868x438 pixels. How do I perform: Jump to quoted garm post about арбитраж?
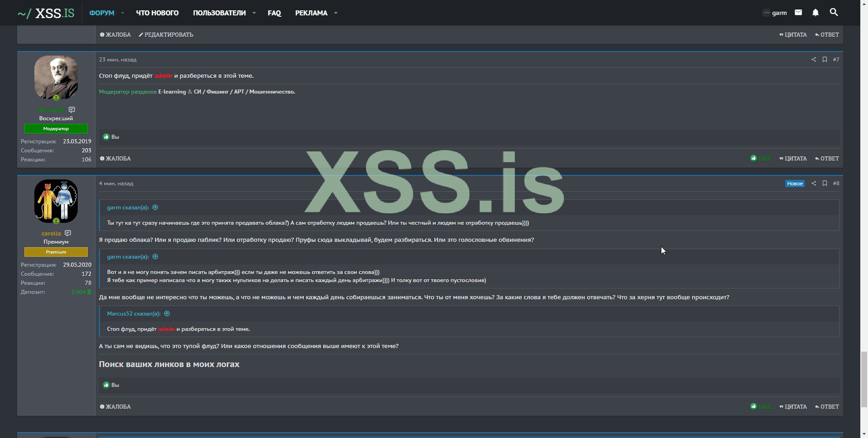click(156, 257)
